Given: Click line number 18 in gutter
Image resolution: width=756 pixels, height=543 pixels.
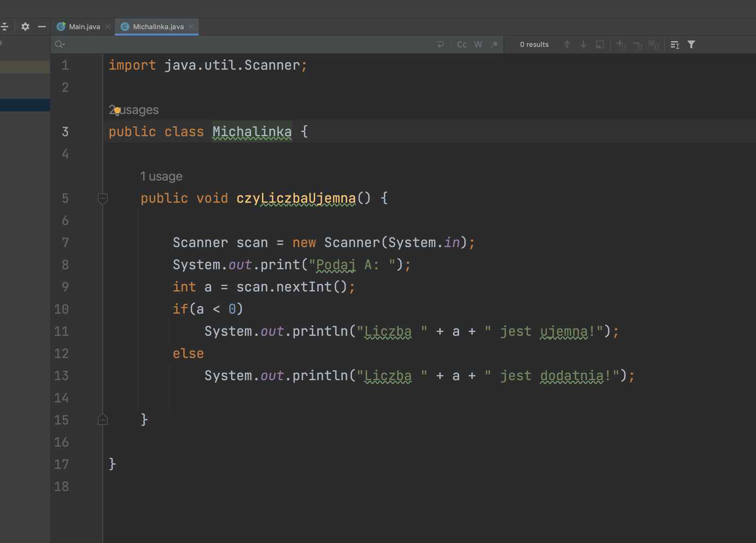Looking at the screenshot, I should pos(61,486).
